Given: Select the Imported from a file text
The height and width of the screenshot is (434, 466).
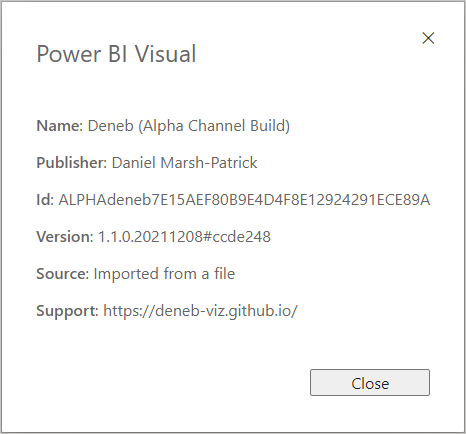Looking at the screenshot, I should click(164, 274).
